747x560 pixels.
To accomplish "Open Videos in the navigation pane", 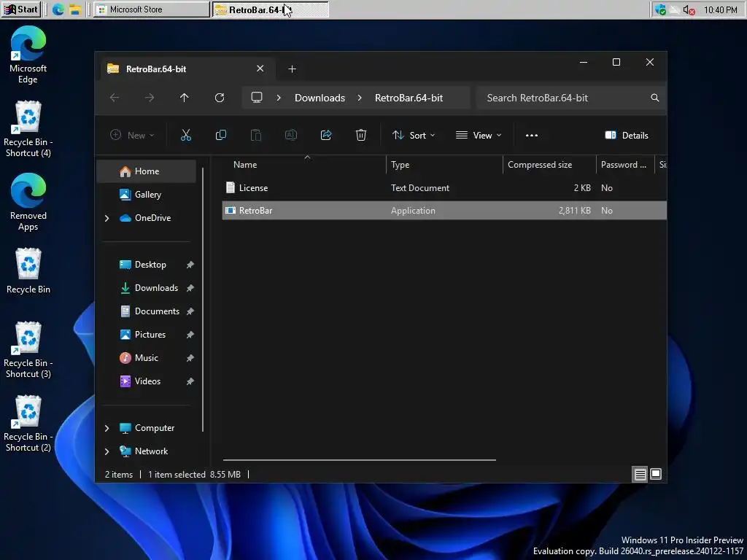I will pos(146,381).
